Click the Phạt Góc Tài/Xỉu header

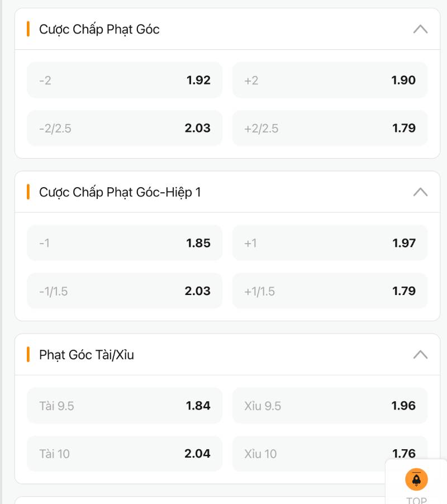tap(87, 354)
